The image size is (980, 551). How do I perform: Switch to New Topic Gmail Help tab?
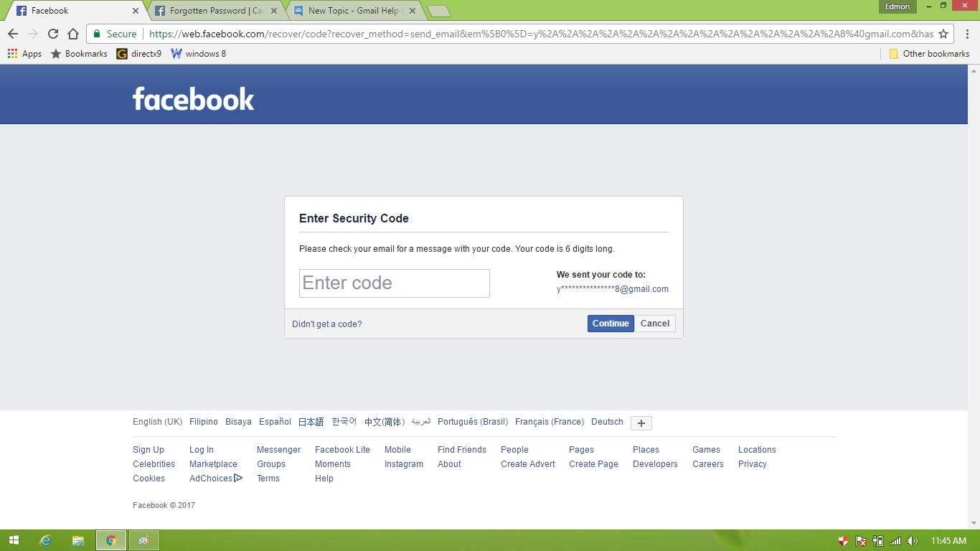[354, 11]
